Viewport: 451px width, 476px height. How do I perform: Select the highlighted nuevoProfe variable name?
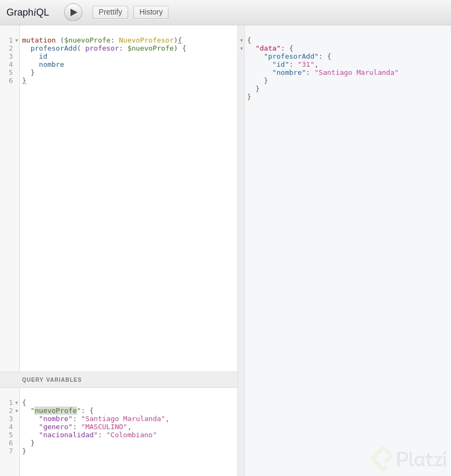(55, 410)
